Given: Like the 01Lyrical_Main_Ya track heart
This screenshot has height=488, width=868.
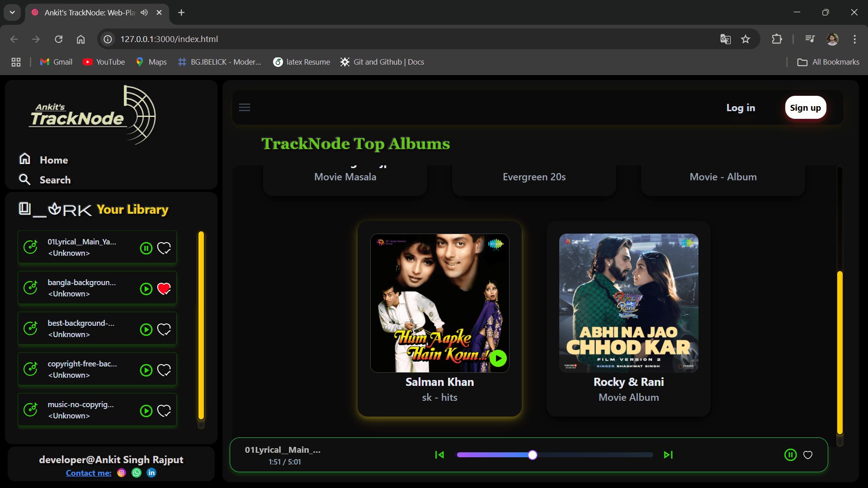Looking at the screenshot, I should tap(164, 248).
